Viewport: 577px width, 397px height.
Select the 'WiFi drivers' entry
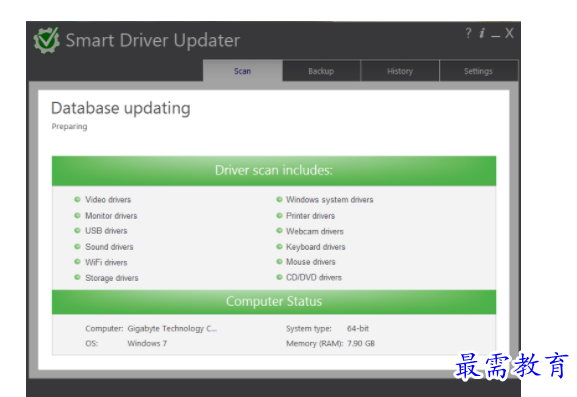(106, 262)
